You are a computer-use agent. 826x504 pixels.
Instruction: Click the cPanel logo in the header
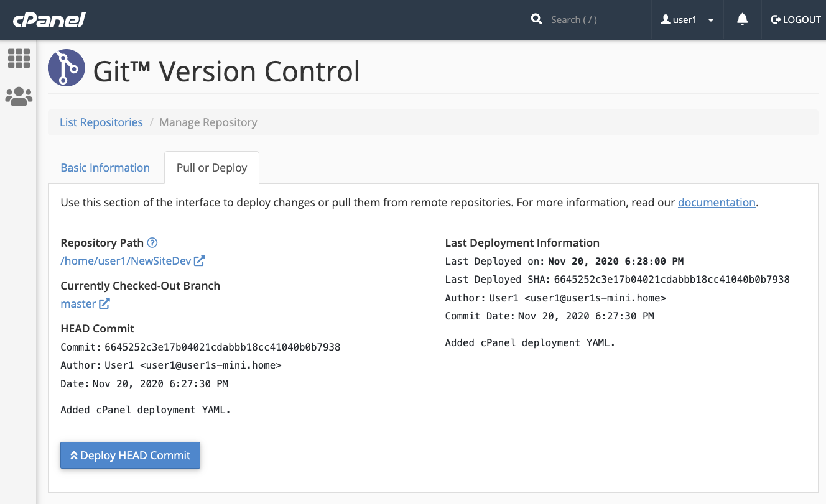(x=48, y=19)
